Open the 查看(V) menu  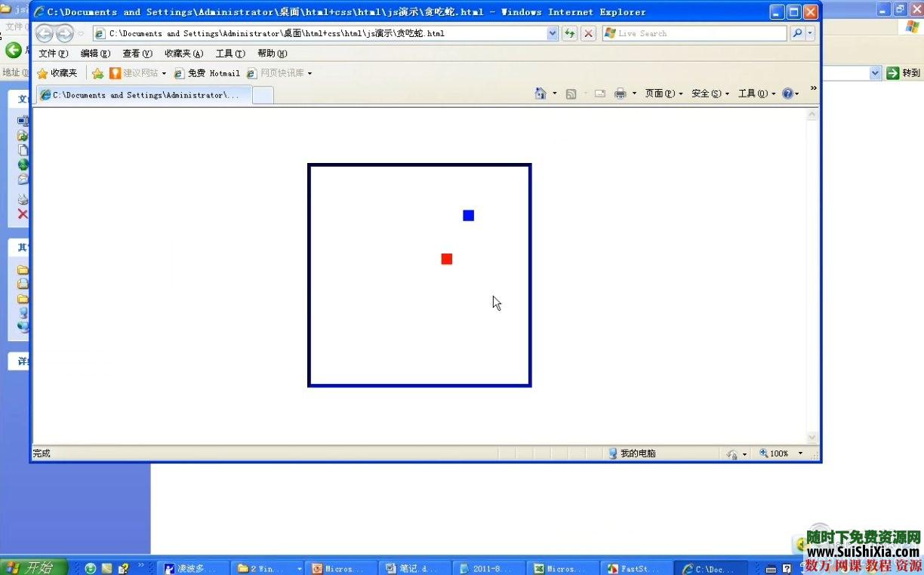pos(137,54)
